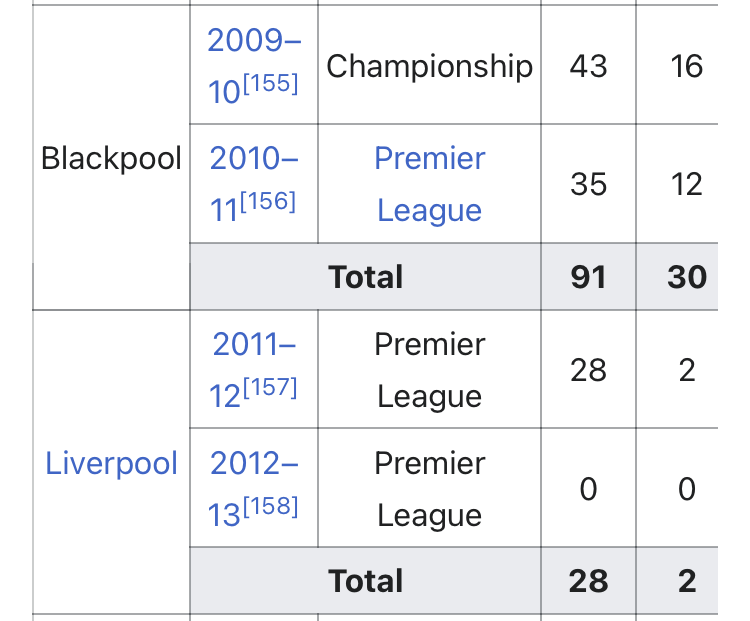Click Liverpool Total row label
Image resolution: width=750 pixels, height=621 pixels.
(365, 581)
